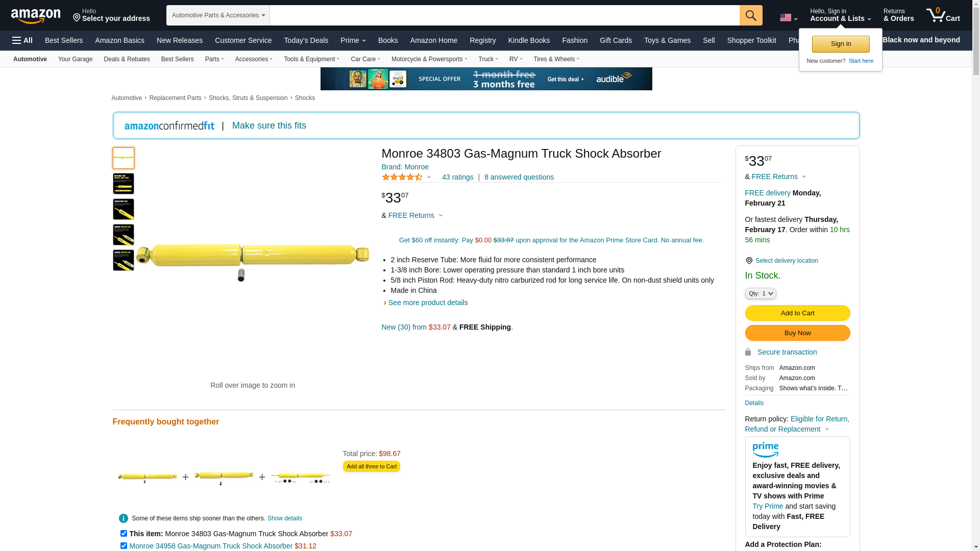Click the search magnifier button

[750, 15]
